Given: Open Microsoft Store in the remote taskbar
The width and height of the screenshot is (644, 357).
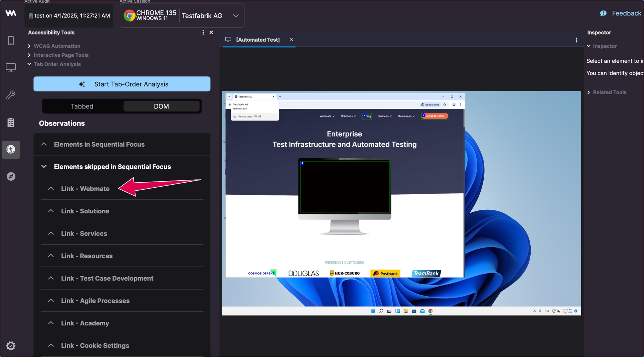Looking at the screenshot, I should pos(414,311).
